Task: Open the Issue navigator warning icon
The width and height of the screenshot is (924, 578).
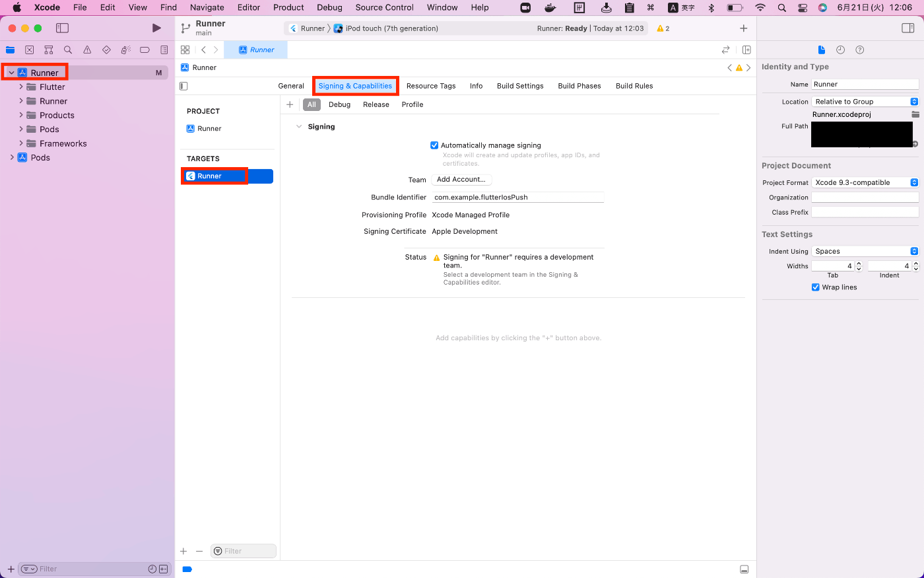Action: (87, 50)
